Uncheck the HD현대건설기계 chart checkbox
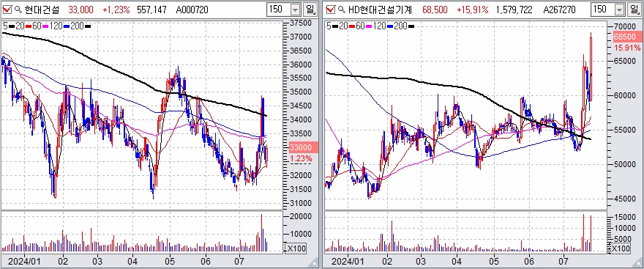Screen dimensions: 644x269 (330, 9)
